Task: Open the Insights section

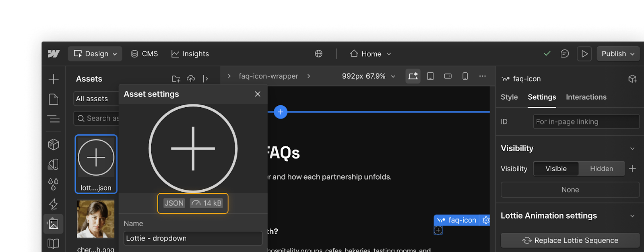Action: pyautogui.click(x=190, y=54)
